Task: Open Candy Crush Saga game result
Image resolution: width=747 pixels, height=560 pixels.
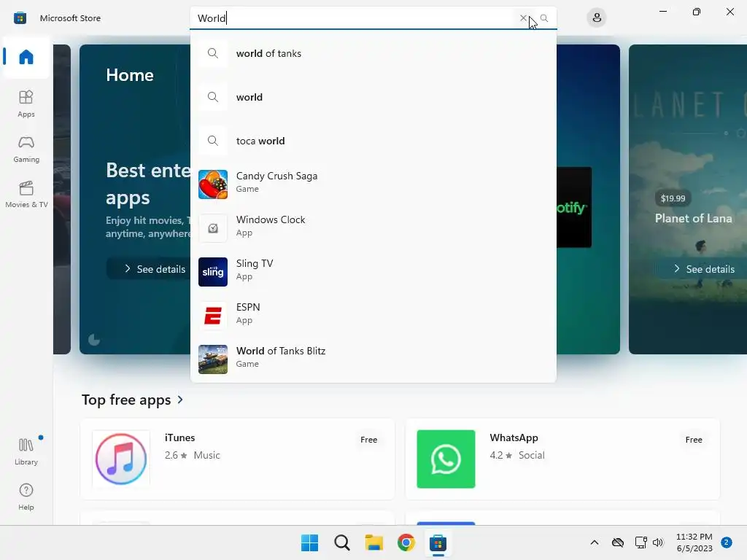Action: tap(373, 184)
